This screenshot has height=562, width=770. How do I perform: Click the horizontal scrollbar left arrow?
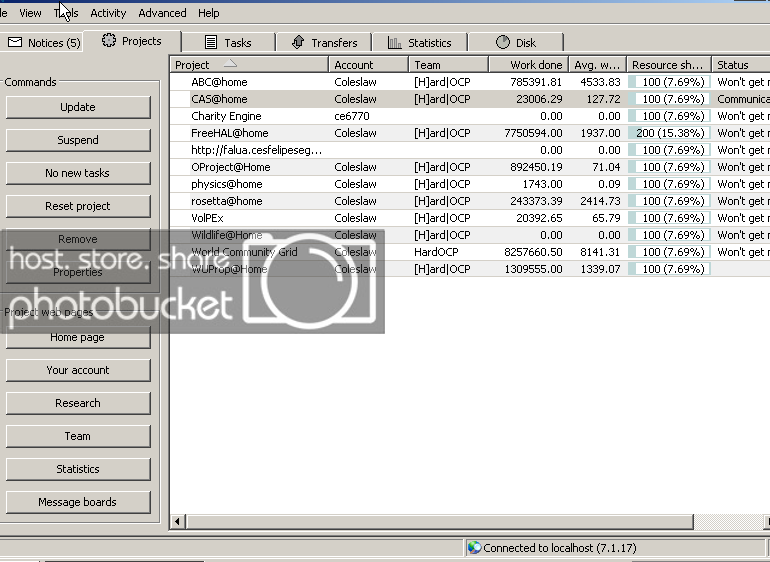178,521
